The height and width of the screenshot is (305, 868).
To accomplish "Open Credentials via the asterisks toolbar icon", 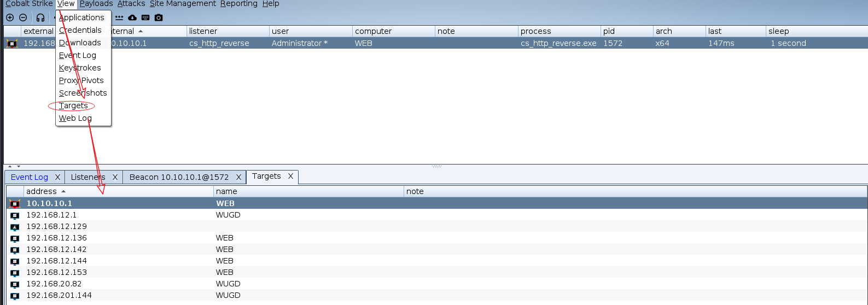I will (x=119, y=17).
